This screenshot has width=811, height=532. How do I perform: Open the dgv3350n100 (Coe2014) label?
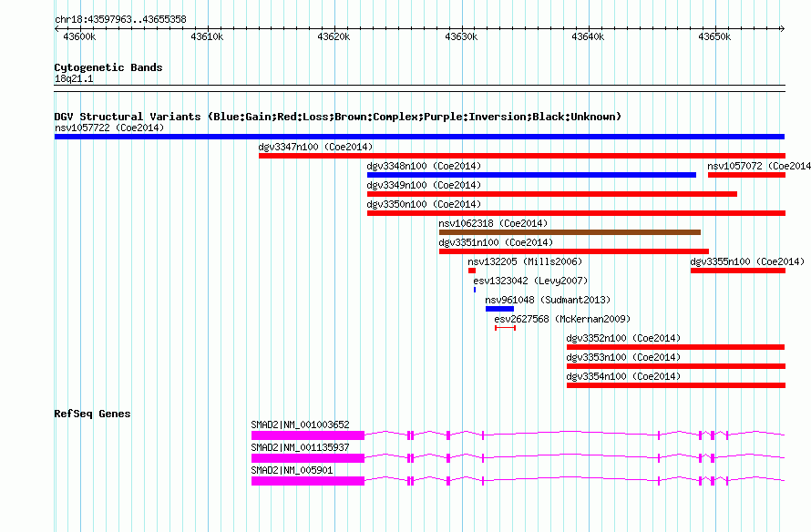click(424, 204)
